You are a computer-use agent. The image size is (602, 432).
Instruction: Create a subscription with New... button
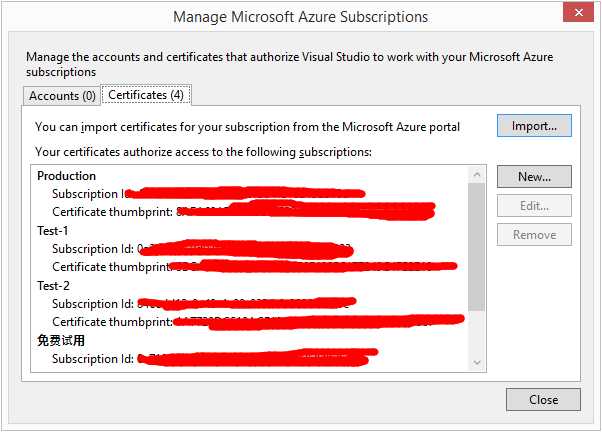point(534,177)
